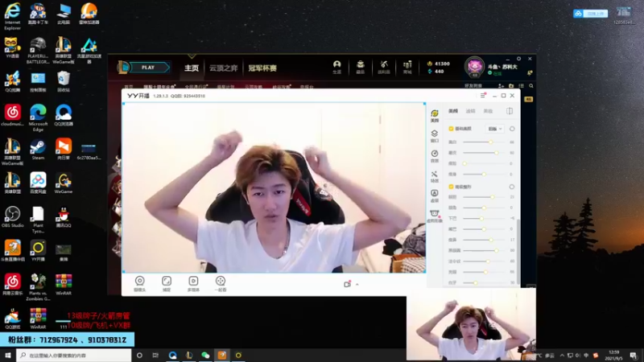Select the 冠军杯赛 tab in League client
This screenshot has width=644, height=362.
pos(262,68)
